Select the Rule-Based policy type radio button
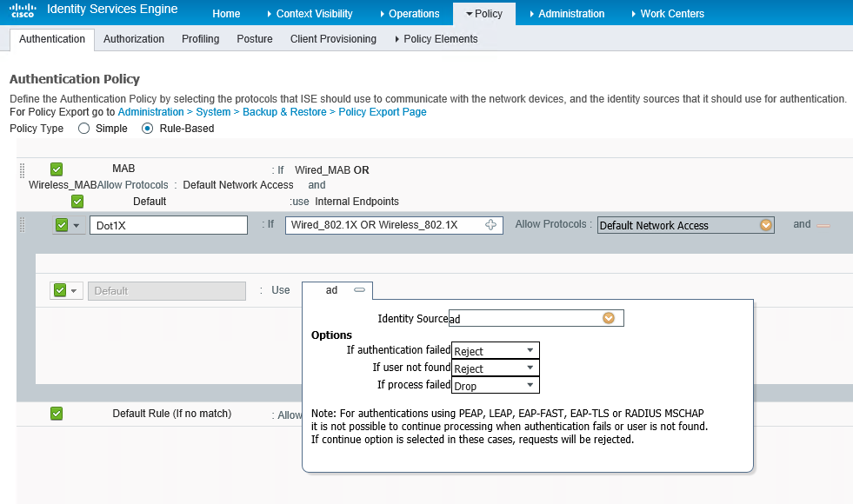The image size is (853, 504). click(x=148, y=129)
